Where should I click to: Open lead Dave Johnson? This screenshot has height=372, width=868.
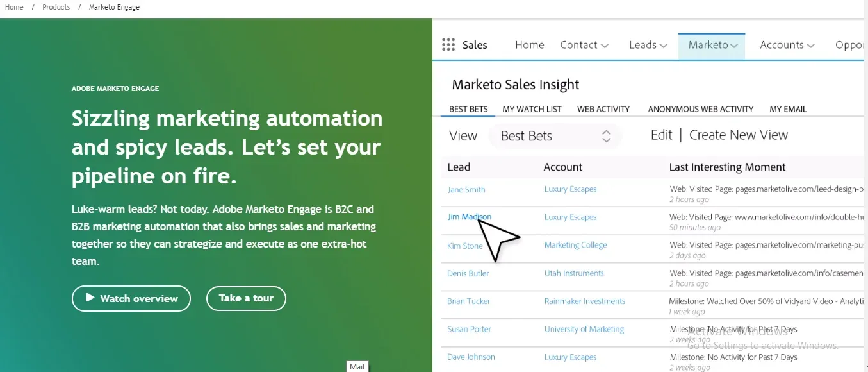point(471,357)
